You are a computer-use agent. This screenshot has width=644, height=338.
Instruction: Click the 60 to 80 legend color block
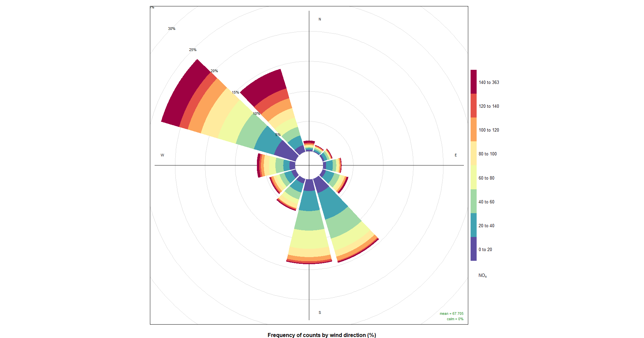[x=473, y=178]
